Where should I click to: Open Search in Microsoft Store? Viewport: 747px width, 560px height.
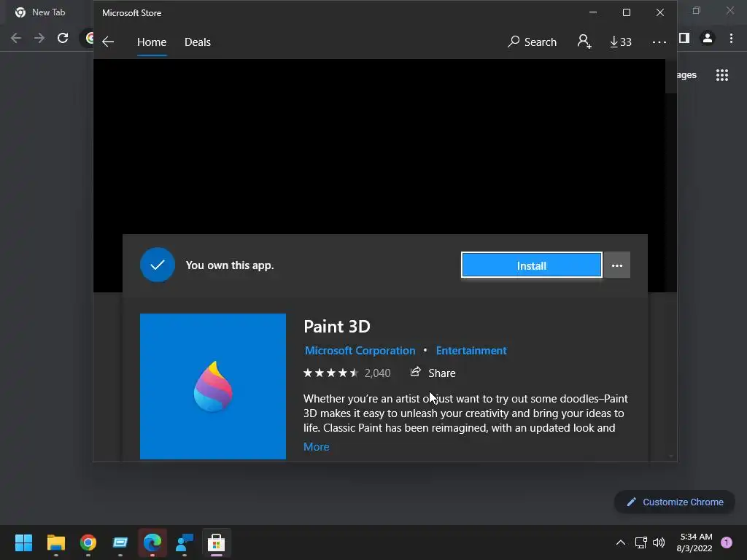coord(532,42)
